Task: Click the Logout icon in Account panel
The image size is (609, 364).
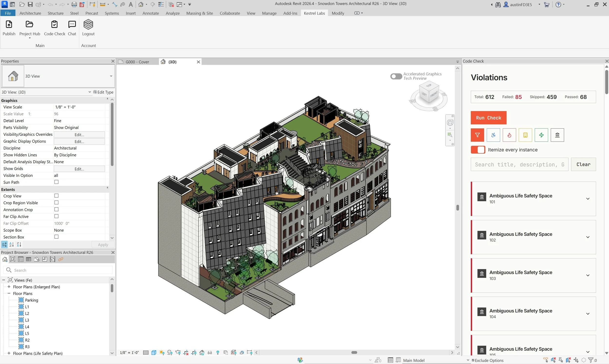Action: 88,28
